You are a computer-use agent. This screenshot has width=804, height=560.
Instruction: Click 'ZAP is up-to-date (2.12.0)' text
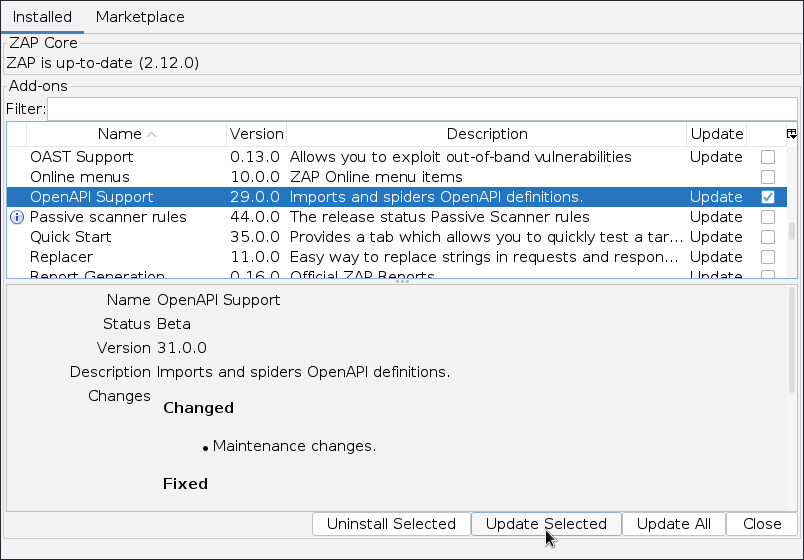click(x=103, y=63)
